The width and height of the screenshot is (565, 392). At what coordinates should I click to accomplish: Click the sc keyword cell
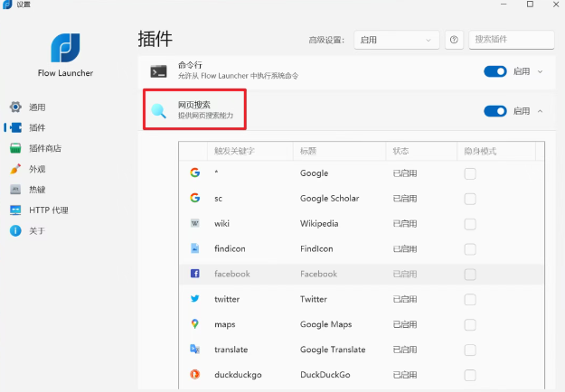[x=219, y=199]
